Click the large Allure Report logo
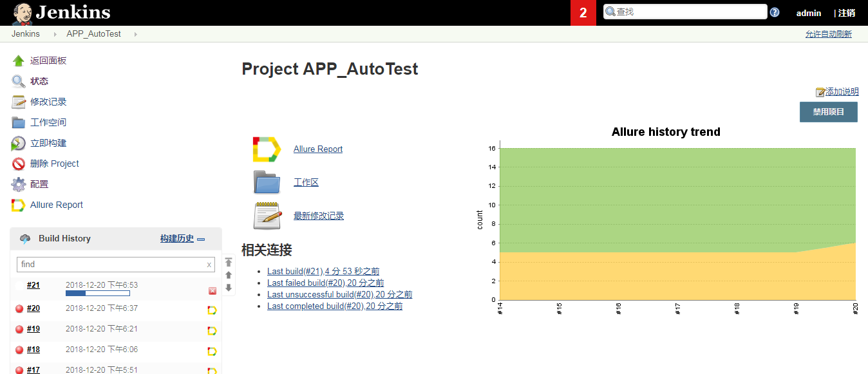 click(x=266, y=149)
